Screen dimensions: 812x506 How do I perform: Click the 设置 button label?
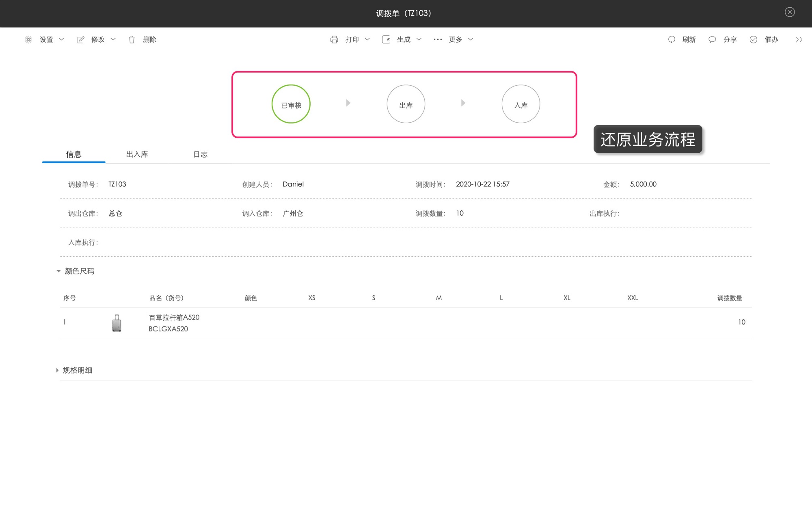coord(46,39)
